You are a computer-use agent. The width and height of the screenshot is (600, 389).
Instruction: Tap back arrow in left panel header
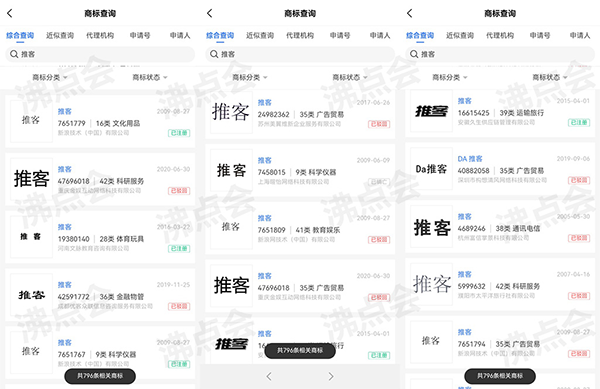pyautogui.click(x=10, y=13)
